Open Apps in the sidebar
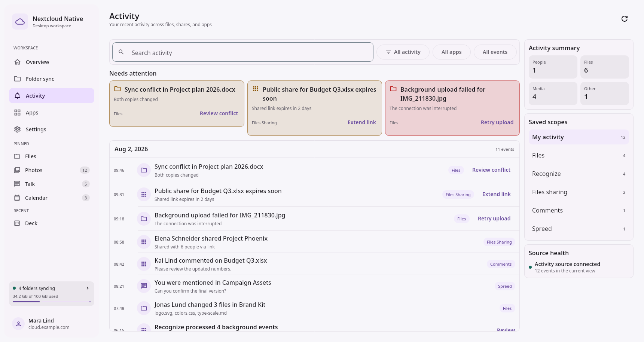644x342 pixels. coord(52,113)
